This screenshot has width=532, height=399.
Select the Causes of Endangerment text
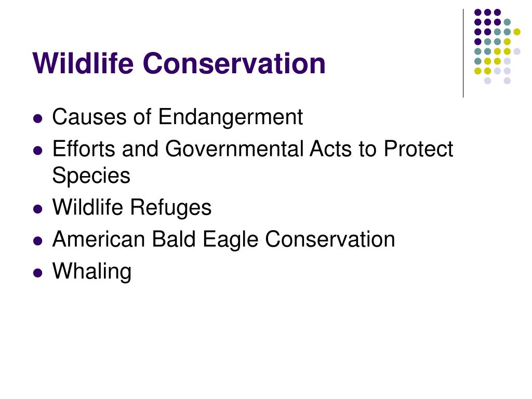178,117
